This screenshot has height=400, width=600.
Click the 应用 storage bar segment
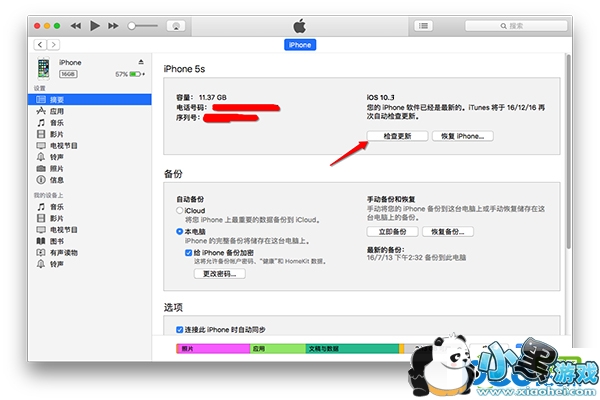(278, 349)
